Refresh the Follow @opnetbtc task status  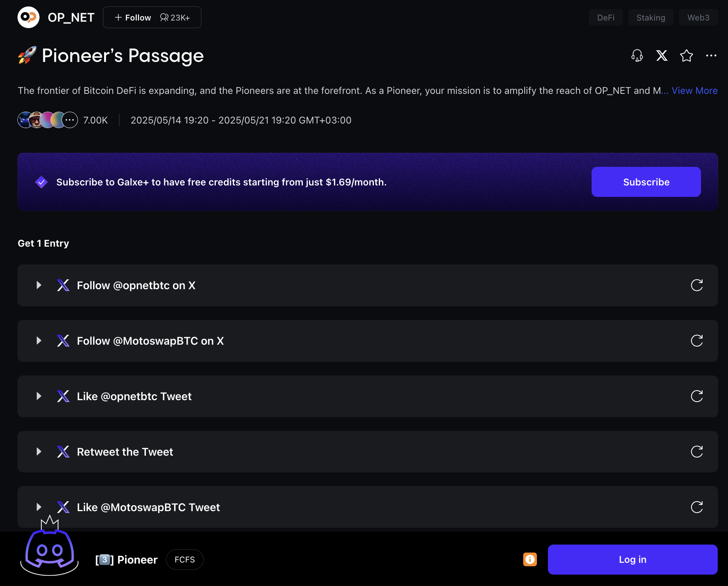696,285
